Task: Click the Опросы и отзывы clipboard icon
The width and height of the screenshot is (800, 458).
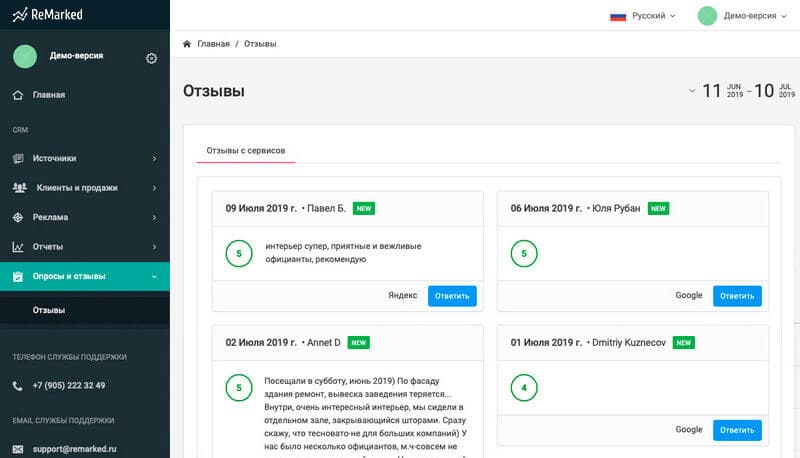Action: point(18,276)
